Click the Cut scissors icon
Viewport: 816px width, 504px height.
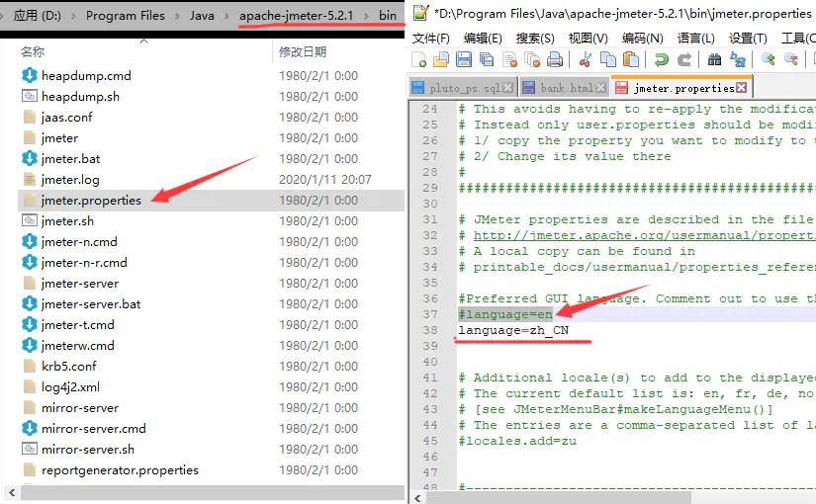coord(585,60)
